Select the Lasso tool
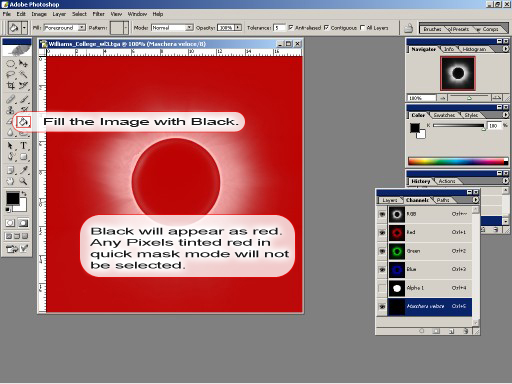The height and width of the screenshot is (384, 512). [x=10, y=75]
